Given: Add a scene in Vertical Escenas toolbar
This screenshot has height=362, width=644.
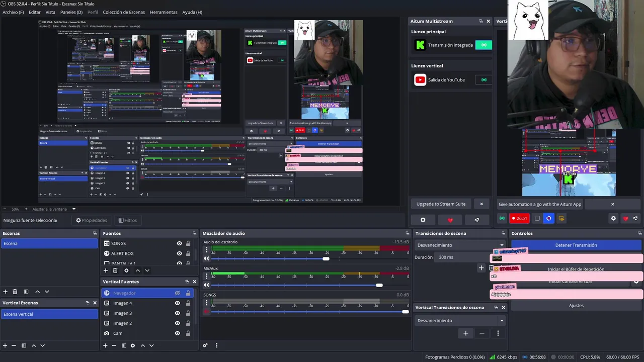Looking at the screenshot, I should pyautogui.click(x=5, y=345).
